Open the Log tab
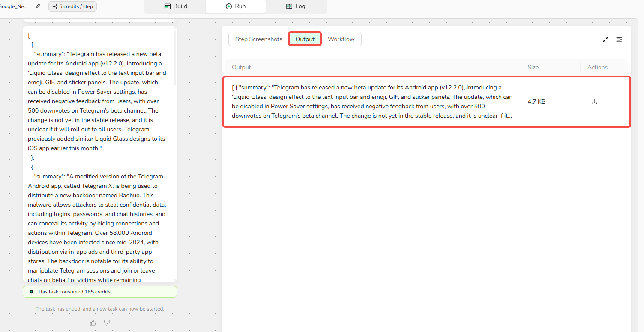 295,6
